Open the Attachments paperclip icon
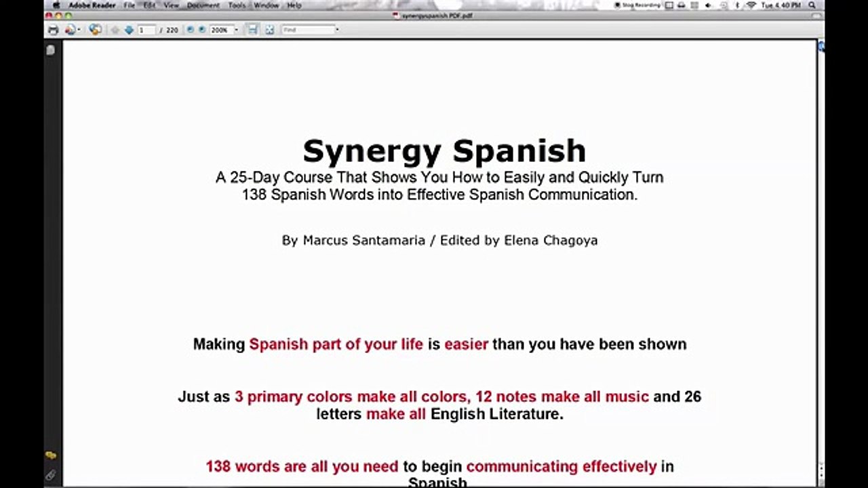 pos(51,474)
